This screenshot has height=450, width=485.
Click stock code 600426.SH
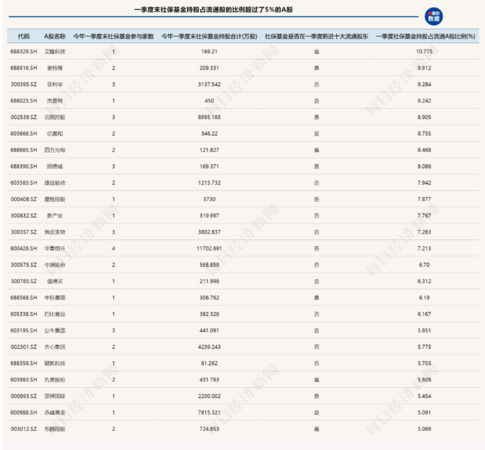(24, 248)
